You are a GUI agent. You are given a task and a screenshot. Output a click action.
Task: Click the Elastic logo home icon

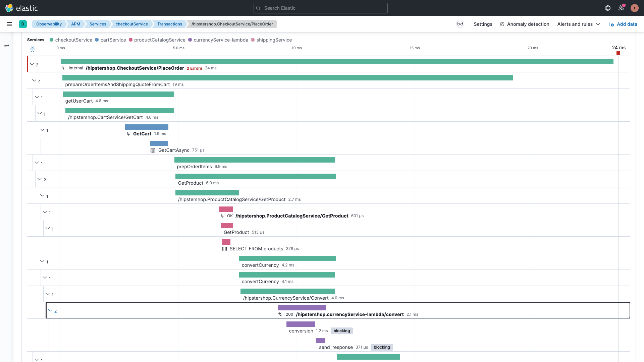tap(9, 8)
